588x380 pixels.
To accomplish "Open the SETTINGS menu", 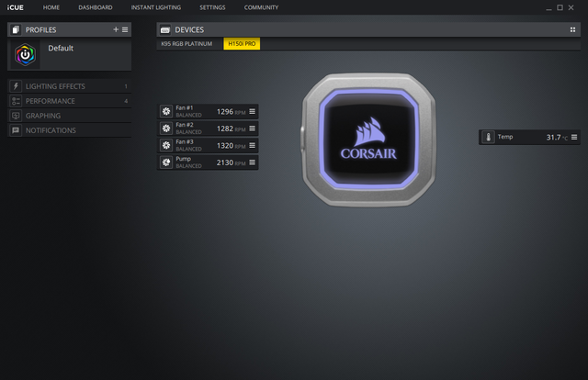I will click(x=212, y=7).
